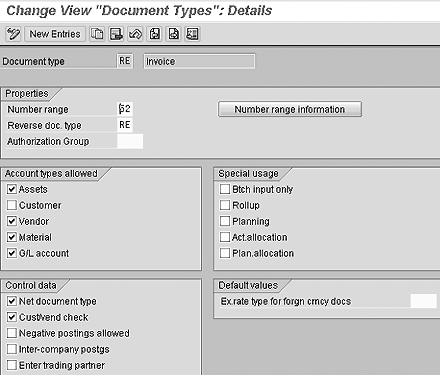Toggle display/change mode pencil icon

[13, 34]
